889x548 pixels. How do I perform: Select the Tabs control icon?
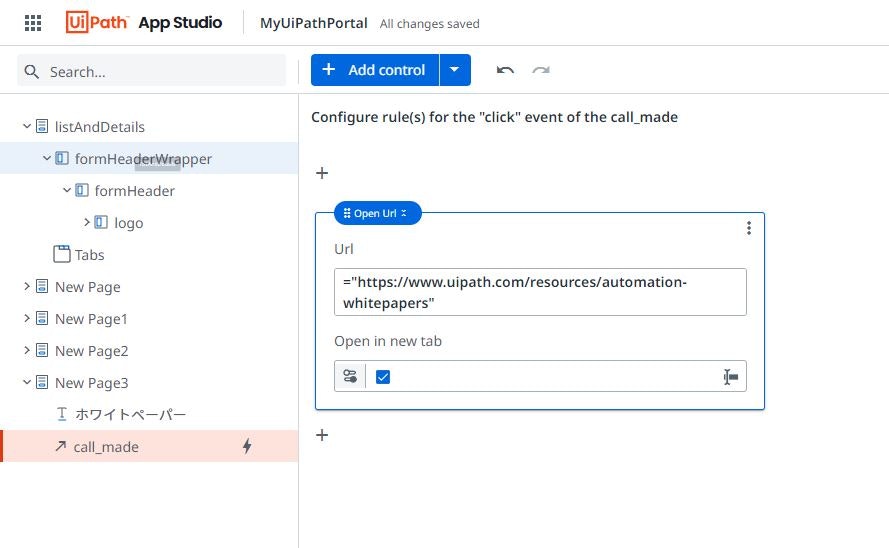(62, 254)
